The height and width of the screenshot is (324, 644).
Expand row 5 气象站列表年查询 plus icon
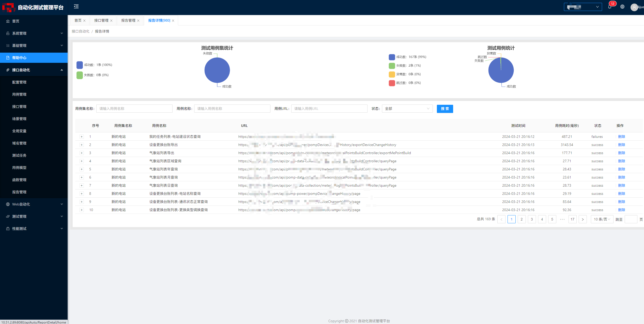82,169
